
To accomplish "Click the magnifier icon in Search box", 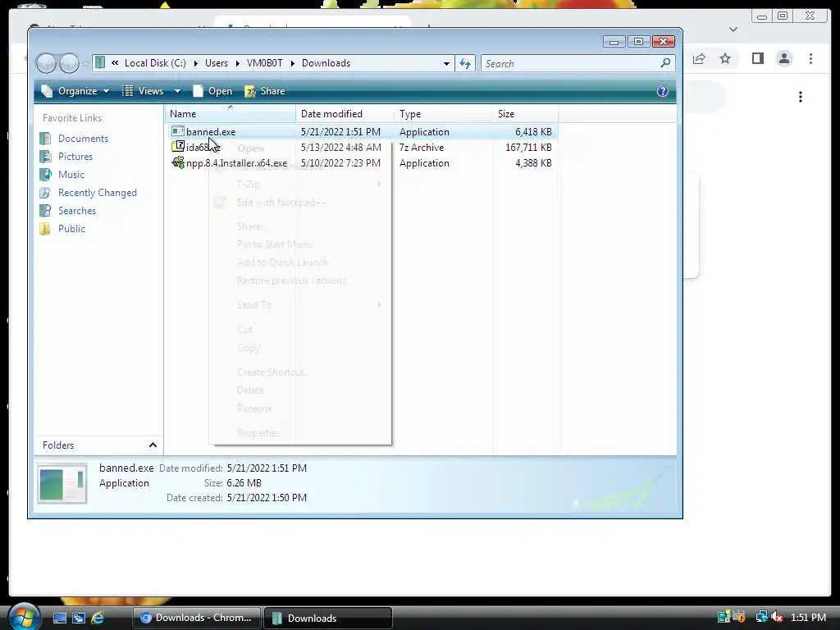I will coord(665,63).
